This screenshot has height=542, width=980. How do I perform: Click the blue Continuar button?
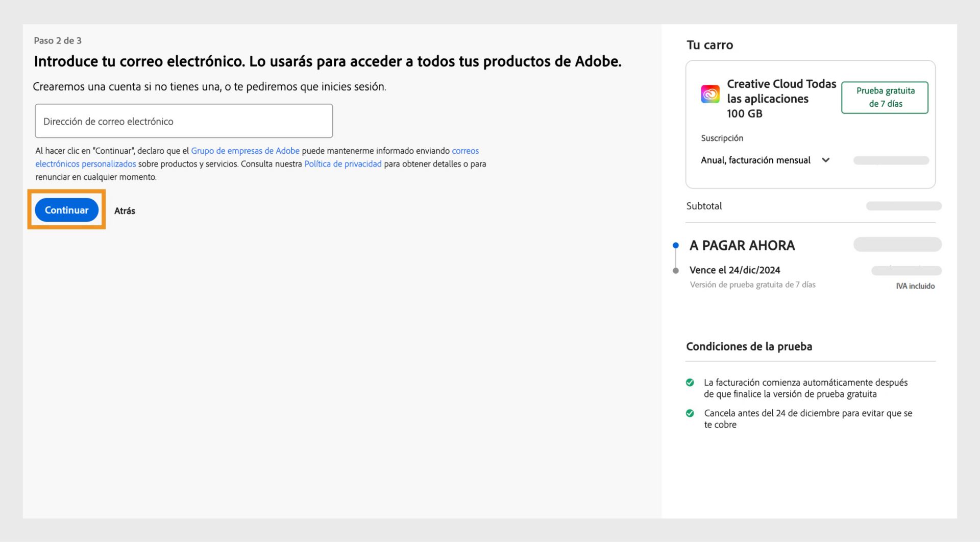(66, 210)
